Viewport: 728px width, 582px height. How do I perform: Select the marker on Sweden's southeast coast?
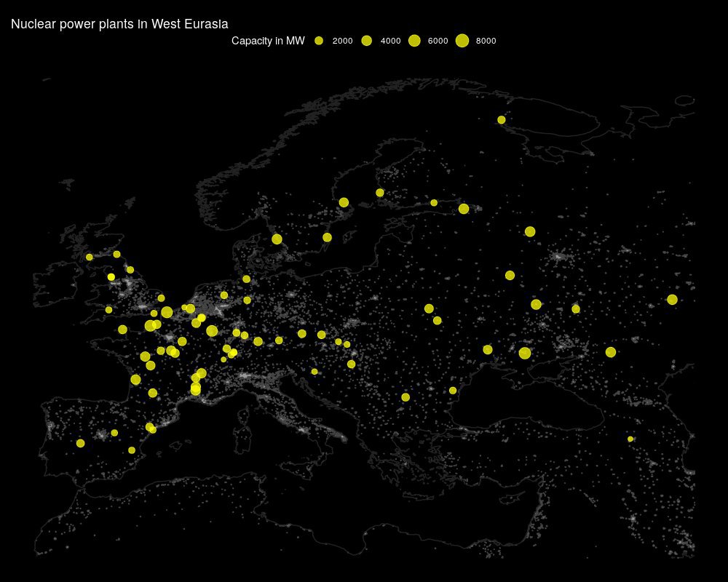coord(327,237)
